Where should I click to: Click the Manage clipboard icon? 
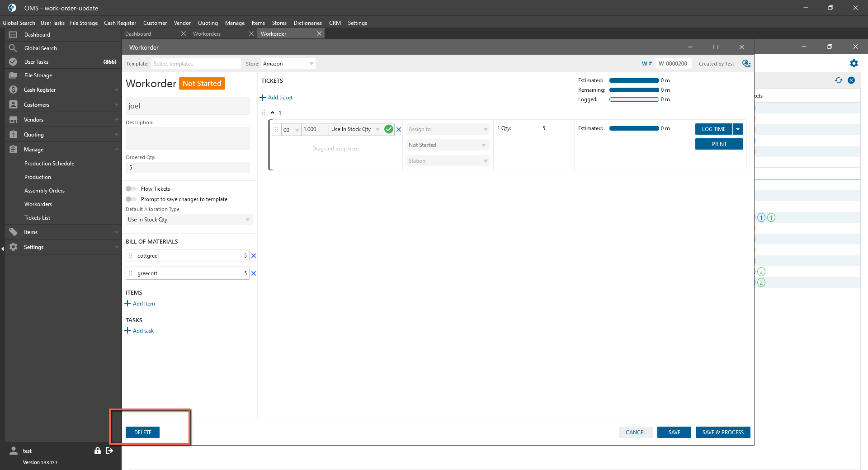point(13,150)
